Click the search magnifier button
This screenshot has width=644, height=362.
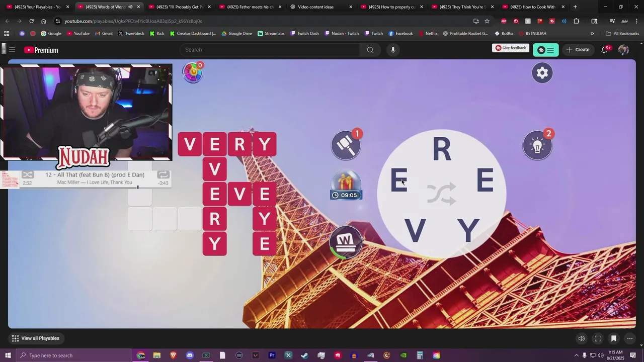[x=370, y=50]
